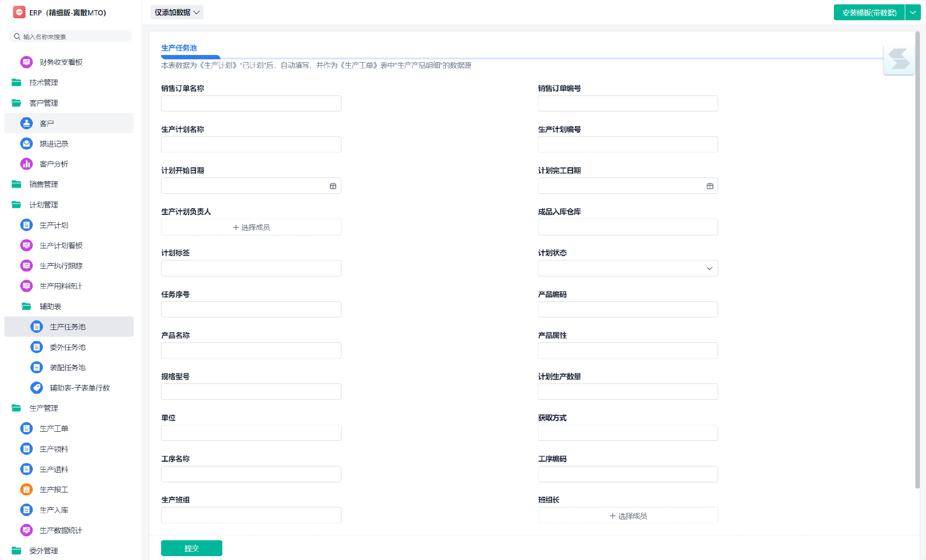
Task: Click 选择成员 under 生产计划负责人
Action: pos(251,227)
